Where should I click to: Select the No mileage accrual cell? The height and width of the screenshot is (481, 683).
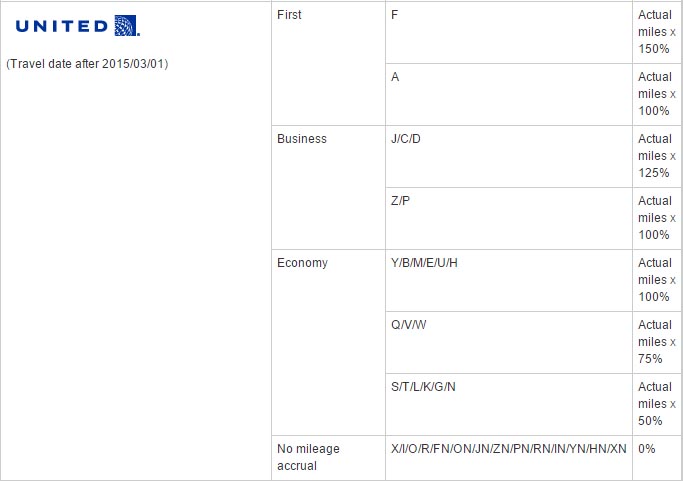coord(328,457)
